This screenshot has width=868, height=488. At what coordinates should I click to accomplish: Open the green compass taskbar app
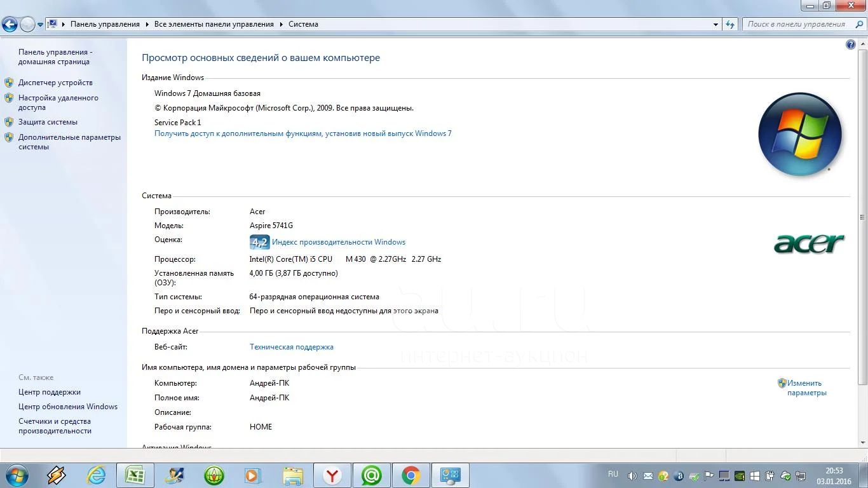coord(214,475)
